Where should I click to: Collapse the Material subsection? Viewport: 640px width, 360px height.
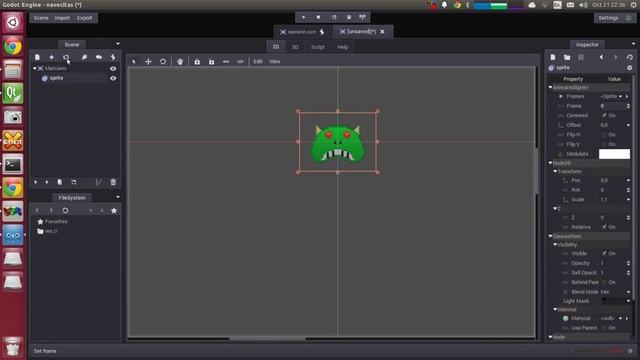tap(555, 309)
